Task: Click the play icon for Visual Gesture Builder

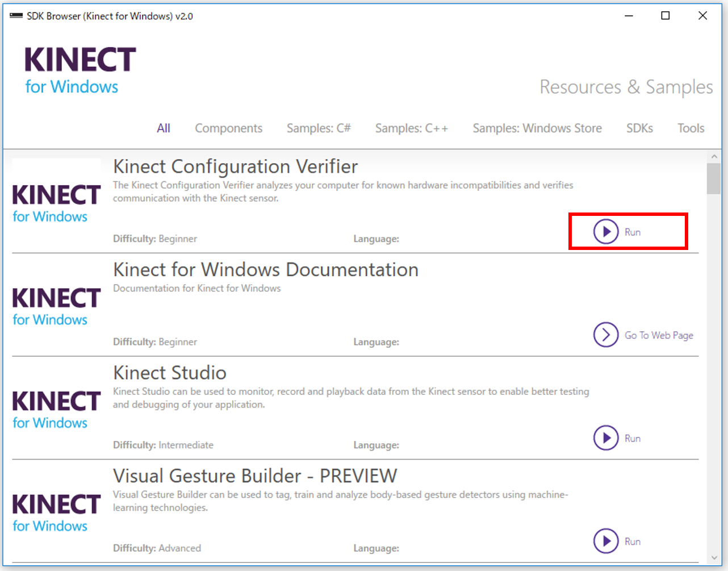Action: pos(606,541)
